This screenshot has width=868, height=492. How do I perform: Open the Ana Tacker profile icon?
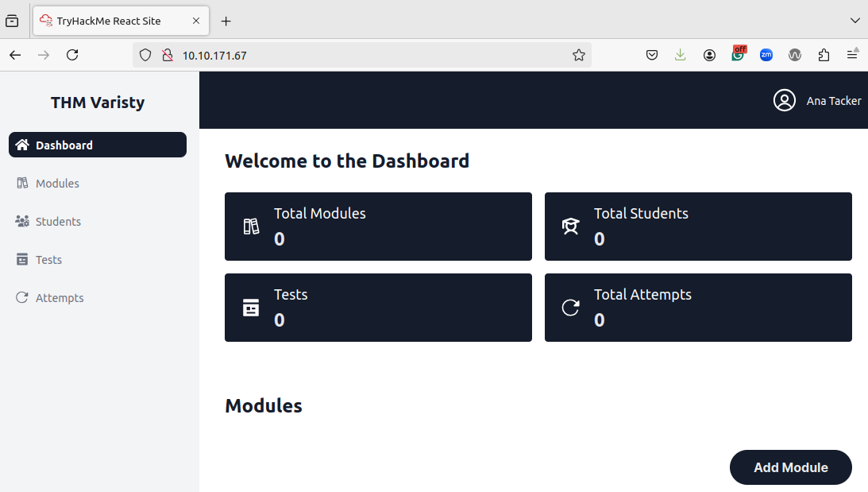[785, 100]
